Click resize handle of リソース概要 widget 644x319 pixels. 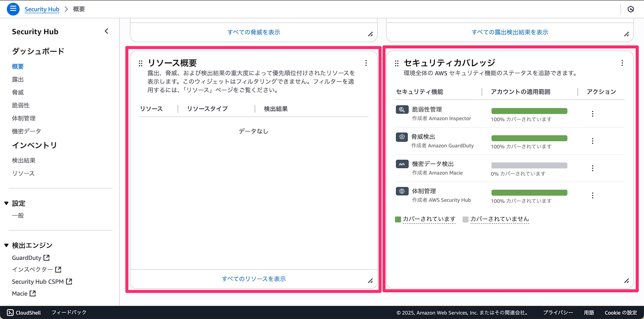(x=371, y=281)
